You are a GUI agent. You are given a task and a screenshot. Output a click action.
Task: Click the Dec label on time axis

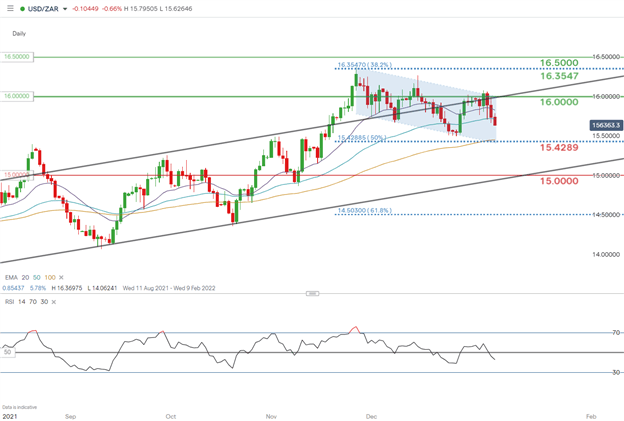(371, 417)
